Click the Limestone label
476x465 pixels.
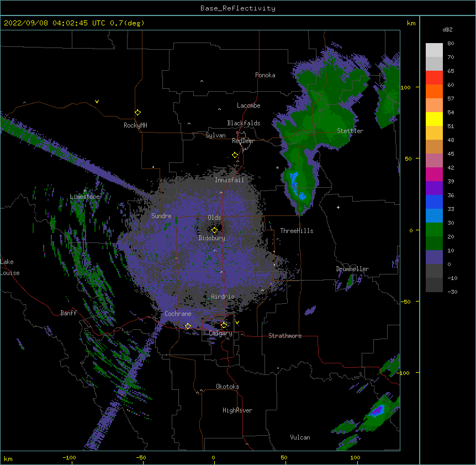84,197
